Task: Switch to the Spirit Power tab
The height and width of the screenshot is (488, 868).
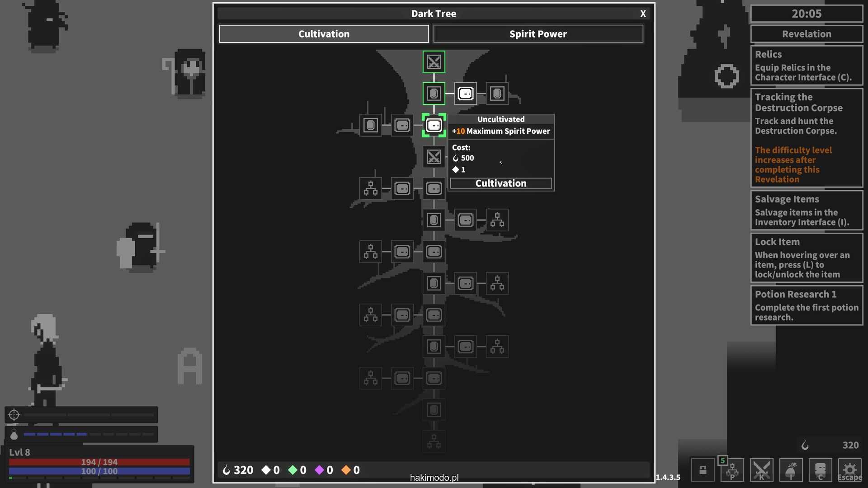Action: pyautogui.click(x=538, y=34)
